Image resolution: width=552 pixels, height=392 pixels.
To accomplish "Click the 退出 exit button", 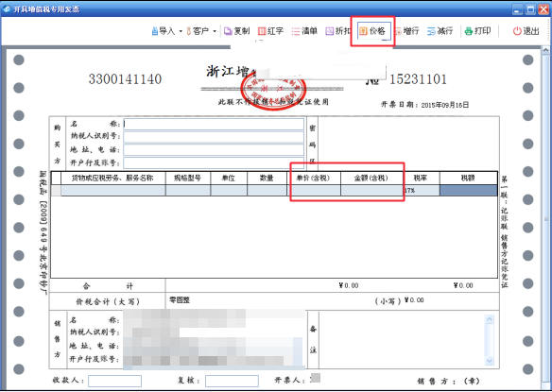I will pyautogui.click(x=526, y=31).
